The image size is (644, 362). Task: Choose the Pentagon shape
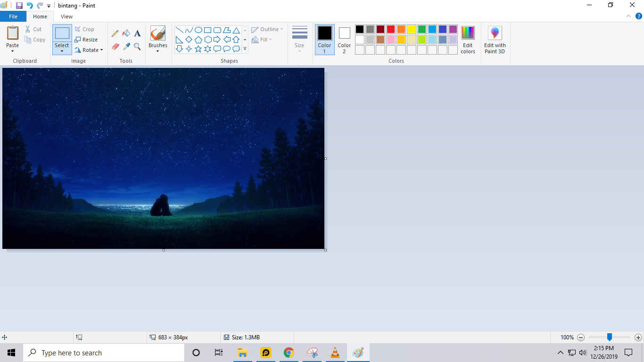point(198,40)
